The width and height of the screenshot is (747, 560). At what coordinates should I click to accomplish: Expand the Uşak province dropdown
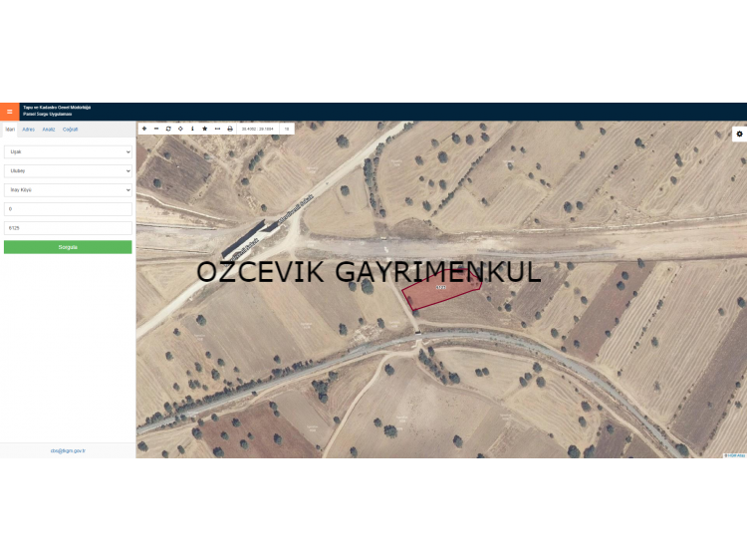[68, 151]
